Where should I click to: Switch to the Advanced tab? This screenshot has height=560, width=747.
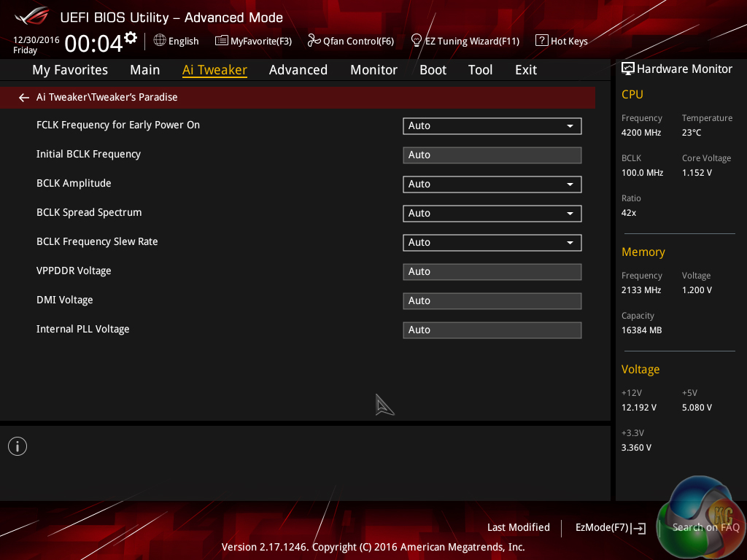point(298,70)
